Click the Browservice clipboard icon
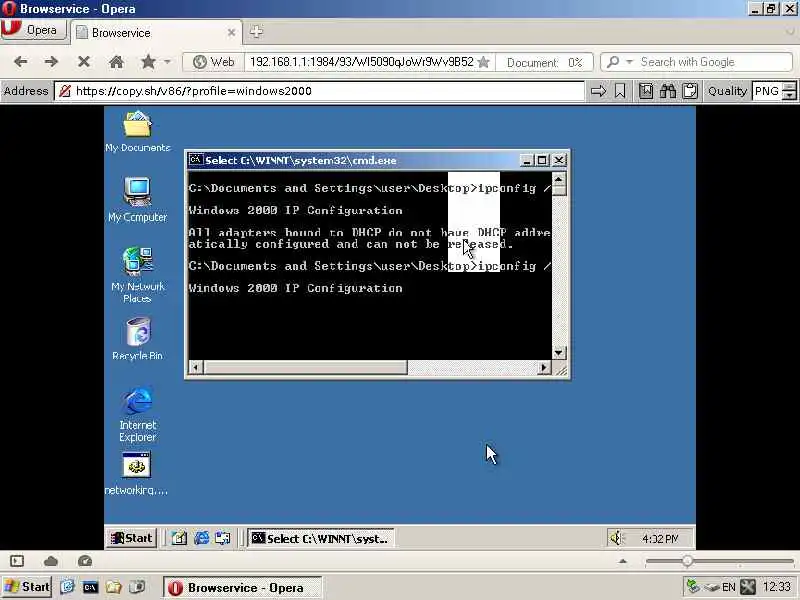The image size is (800, 600). point(690,91)
